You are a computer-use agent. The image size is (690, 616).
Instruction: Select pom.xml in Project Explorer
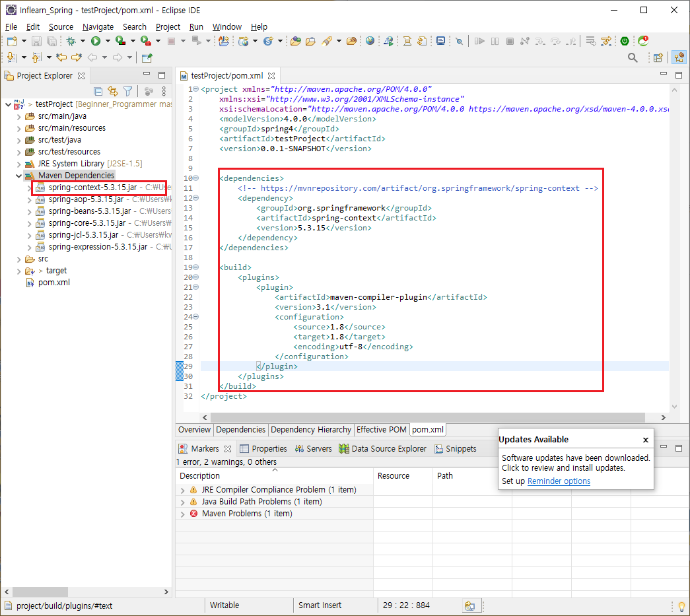53,283
